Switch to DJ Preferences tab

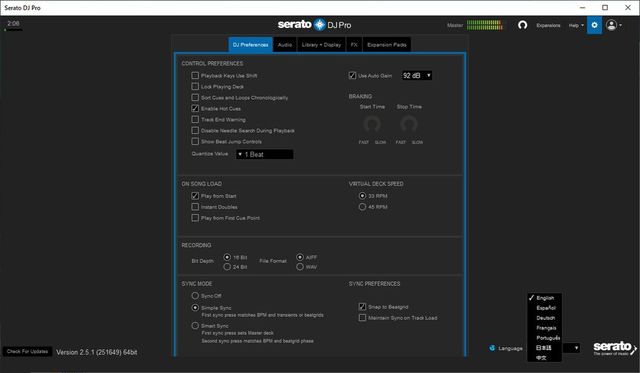point(251,44)
